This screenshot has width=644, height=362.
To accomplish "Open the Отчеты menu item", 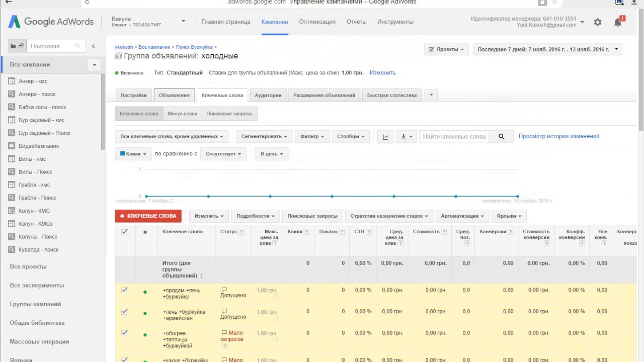I will pyautogui.click(x=356, y=22).
